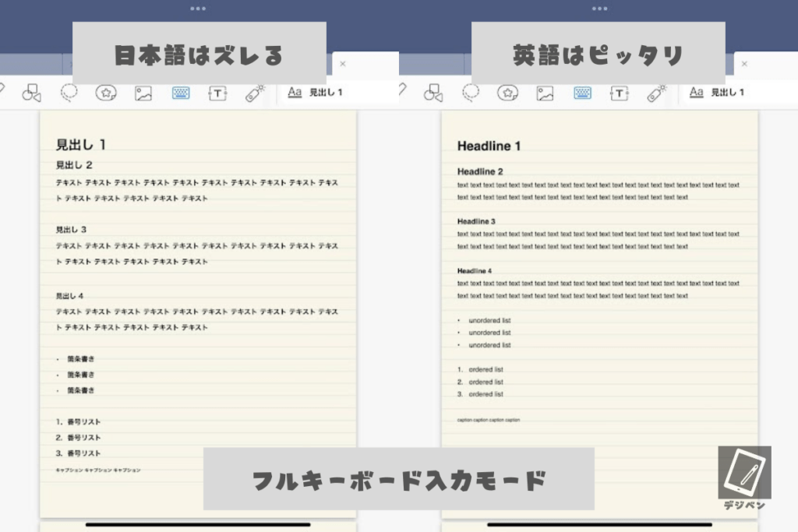Toggle keyboard typing mode in the left pane
Screen dimensions: 798x532
tap(181, 93)
